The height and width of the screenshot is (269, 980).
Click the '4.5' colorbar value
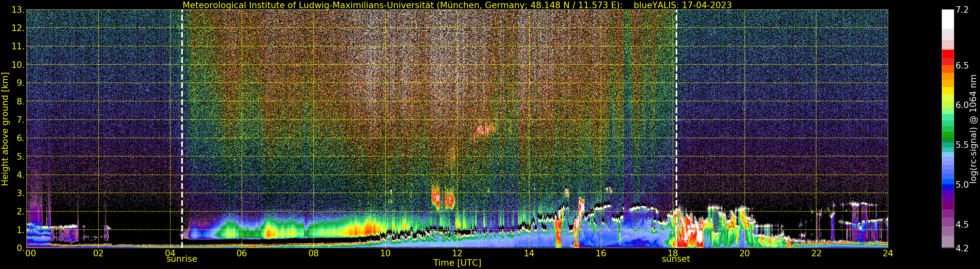click(x=962, y=225)
